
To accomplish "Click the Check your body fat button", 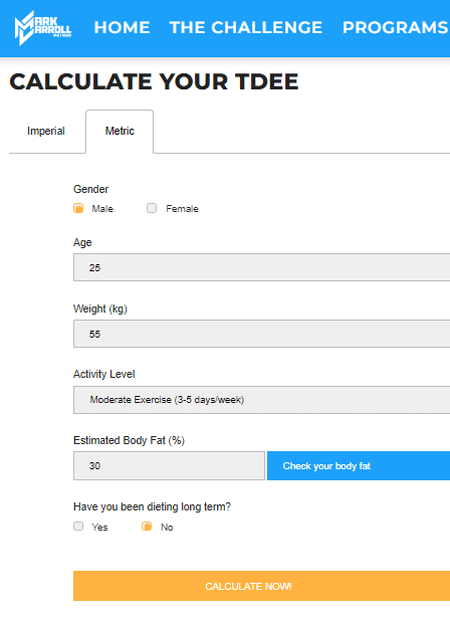I will pos(358,466).
